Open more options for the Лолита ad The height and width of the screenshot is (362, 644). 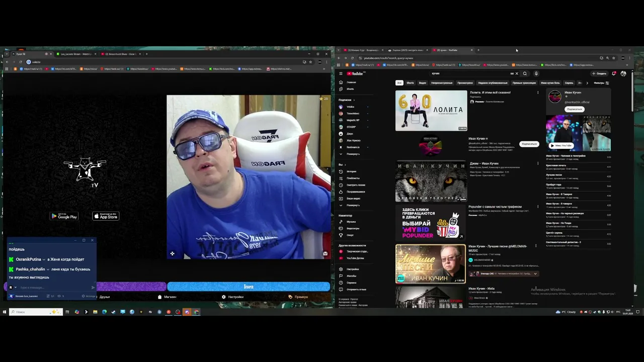[x=538, y=93]
